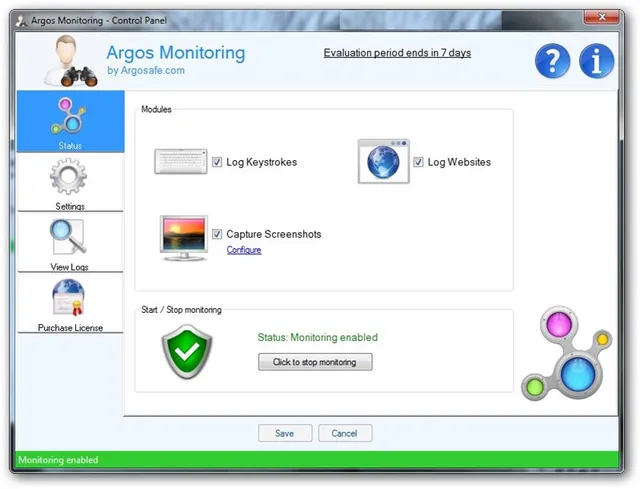Click the evaluation period ends link

coord(397,53)
